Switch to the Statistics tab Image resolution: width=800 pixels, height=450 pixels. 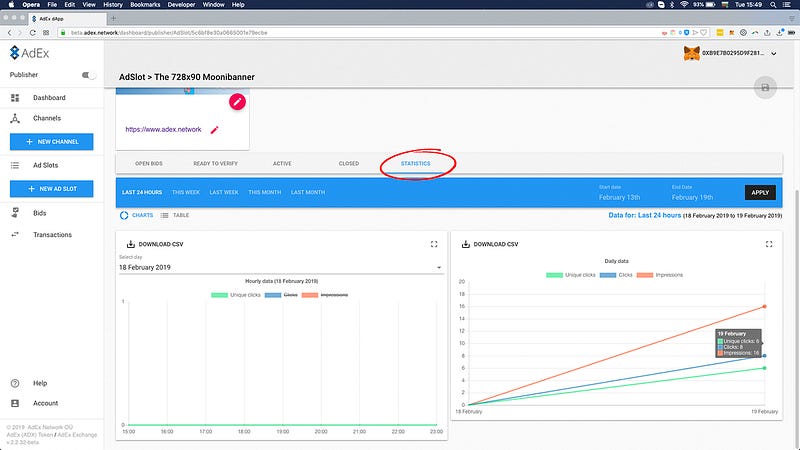pyautogui.click(x=415, y=163)
